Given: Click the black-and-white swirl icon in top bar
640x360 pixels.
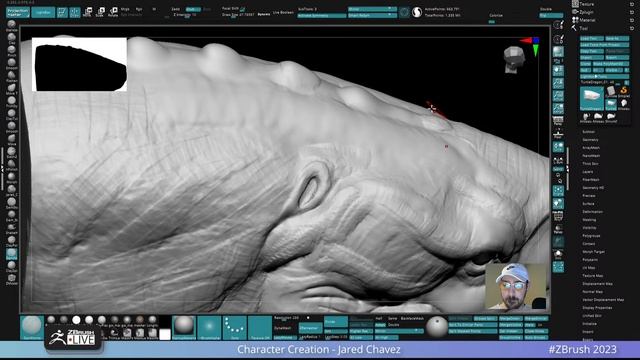Looking at the screenshot, I should click(x=417, y=12).
